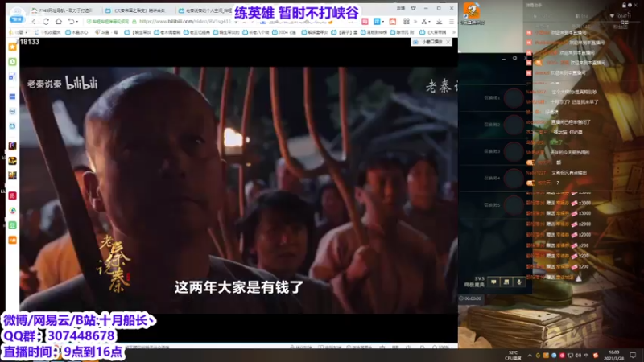Open the green history clock sidebar icon
This screenshot has height=362, width=644.
(12, 62)
